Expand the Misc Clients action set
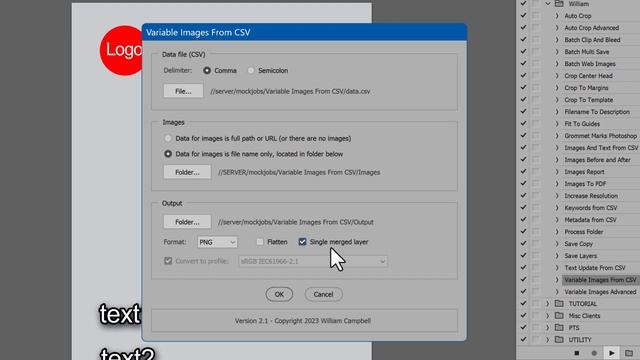640x360 pixels. [x=548, y=316]
